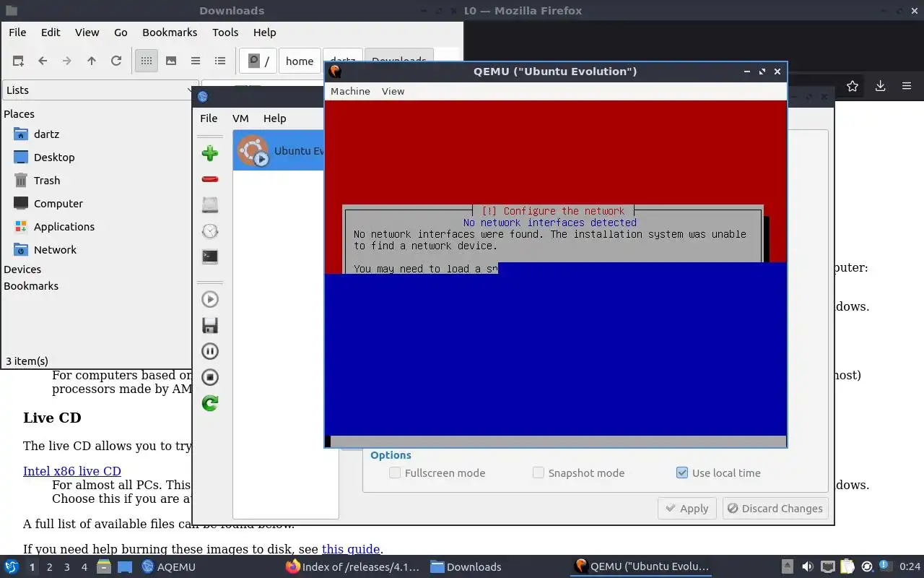This screenshot has width=924, height=578.
Task: Open the View menu in QEMU window
Action: click(393, 91)
